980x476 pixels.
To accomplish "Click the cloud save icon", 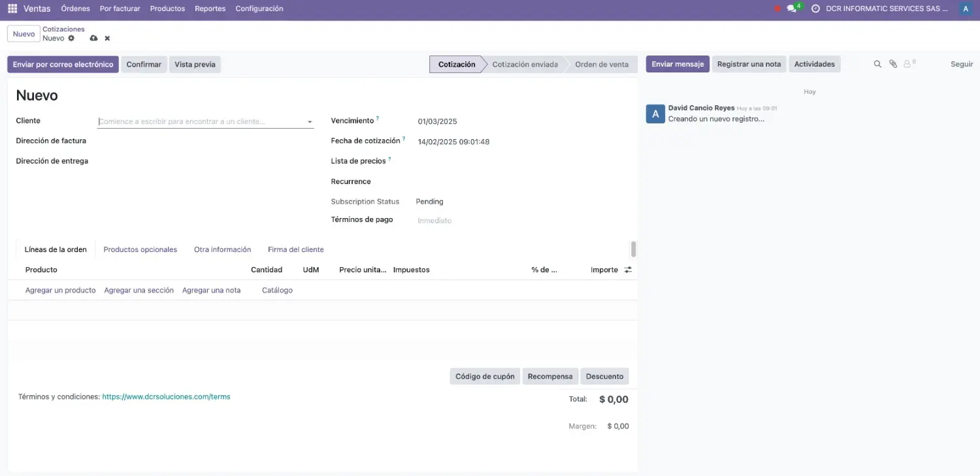I will pos(93,39).
